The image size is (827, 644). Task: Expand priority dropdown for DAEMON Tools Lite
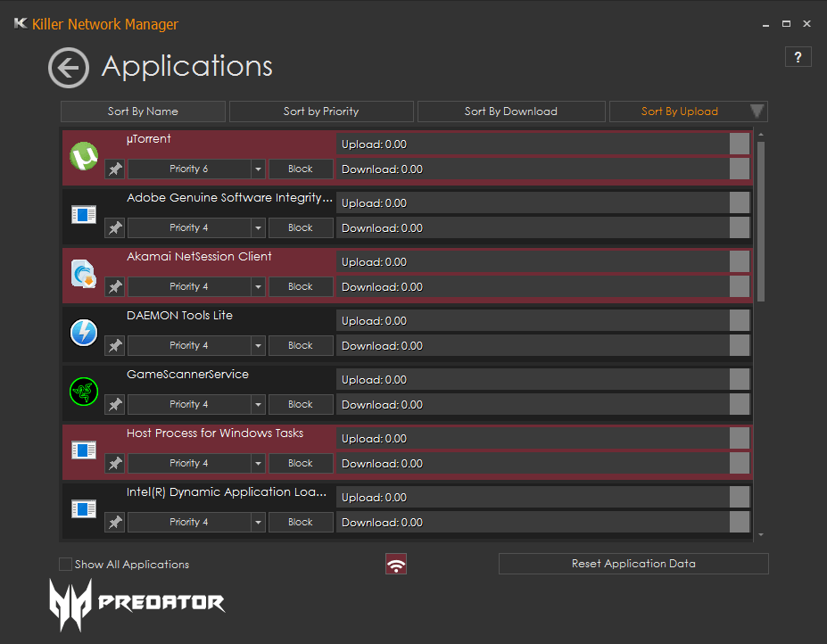(x=257, y=346)
